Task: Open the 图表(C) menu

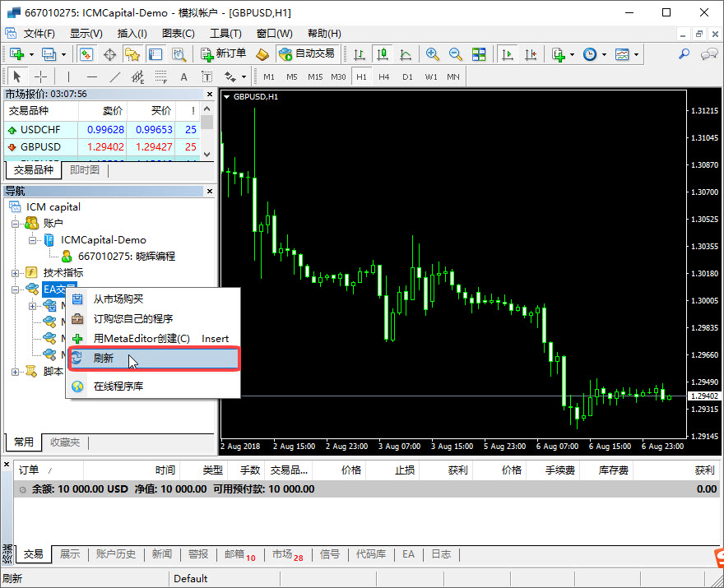Action: pos(179,34)
